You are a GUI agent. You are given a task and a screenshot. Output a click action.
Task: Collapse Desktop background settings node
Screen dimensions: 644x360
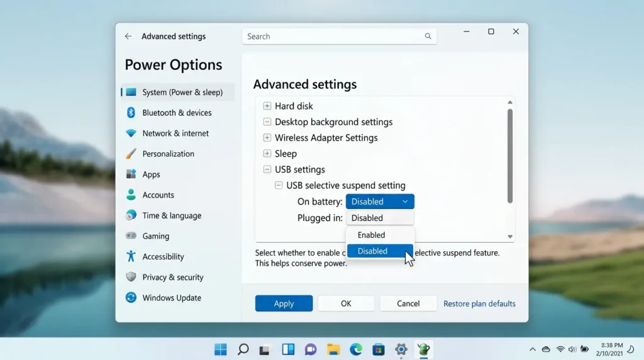pos(267,122)
